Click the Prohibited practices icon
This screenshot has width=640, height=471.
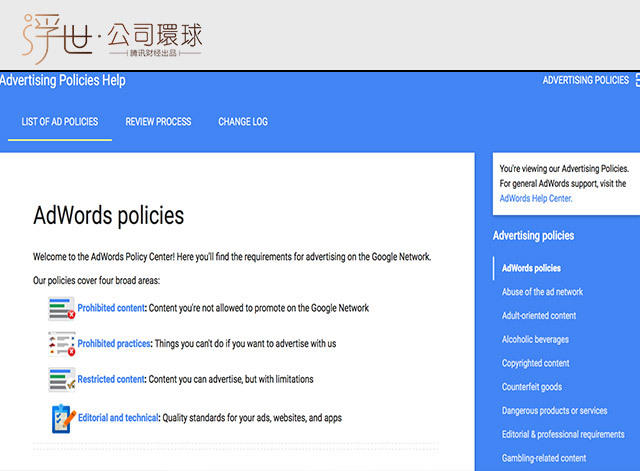[x=61, y=344]
